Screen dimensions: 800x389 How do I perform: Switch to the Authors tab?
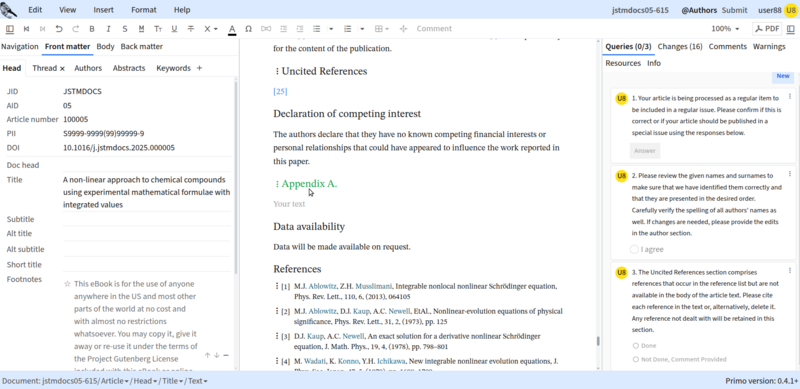click(x=88, y=68)
